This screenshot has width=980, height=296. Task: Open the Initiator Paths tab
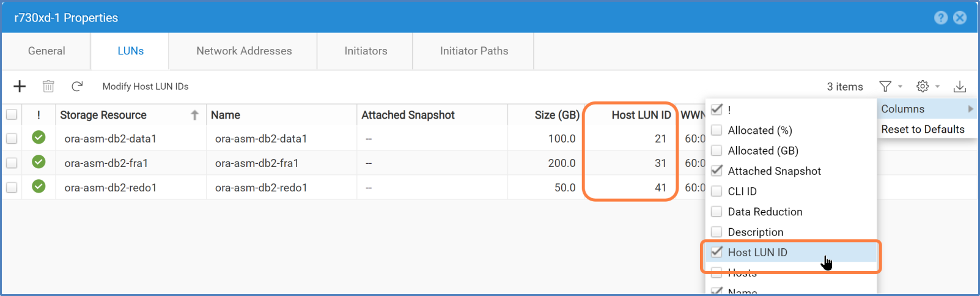(474, 51)
